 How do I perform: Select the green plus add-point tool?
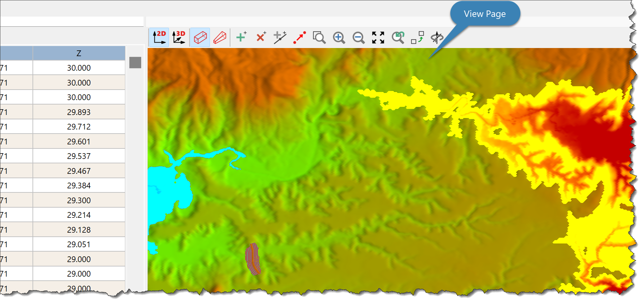coord(241,37)
